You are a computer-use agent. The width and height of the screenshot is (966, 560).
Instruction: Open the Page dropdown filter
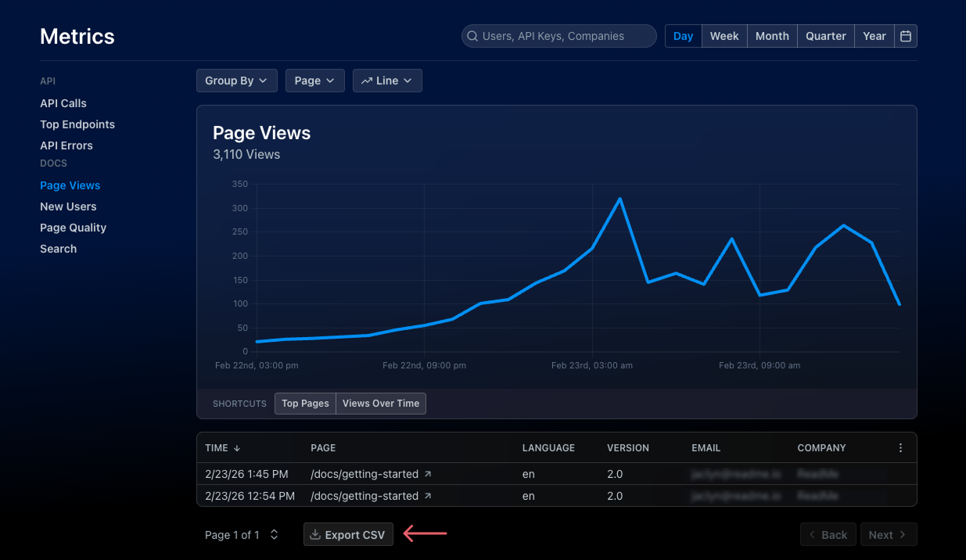[x=315, y=81]
